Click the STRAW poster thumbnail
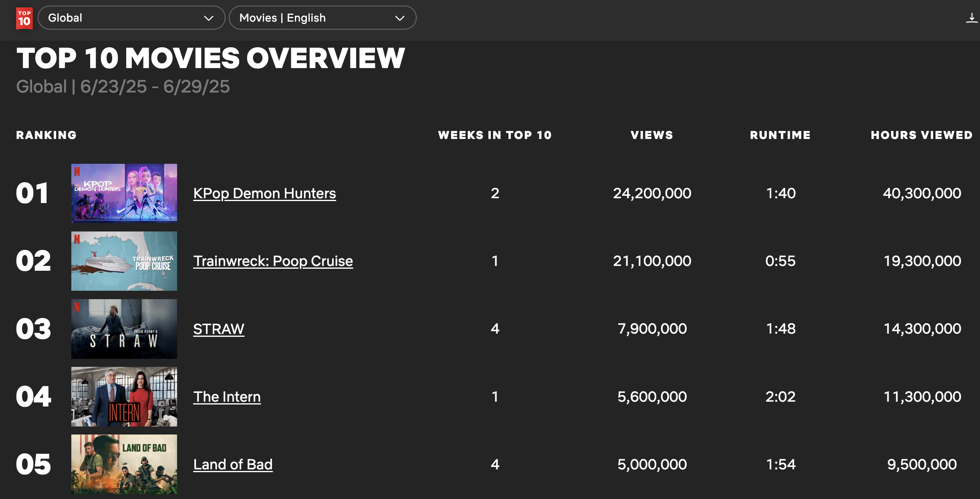 click(124, 329)
